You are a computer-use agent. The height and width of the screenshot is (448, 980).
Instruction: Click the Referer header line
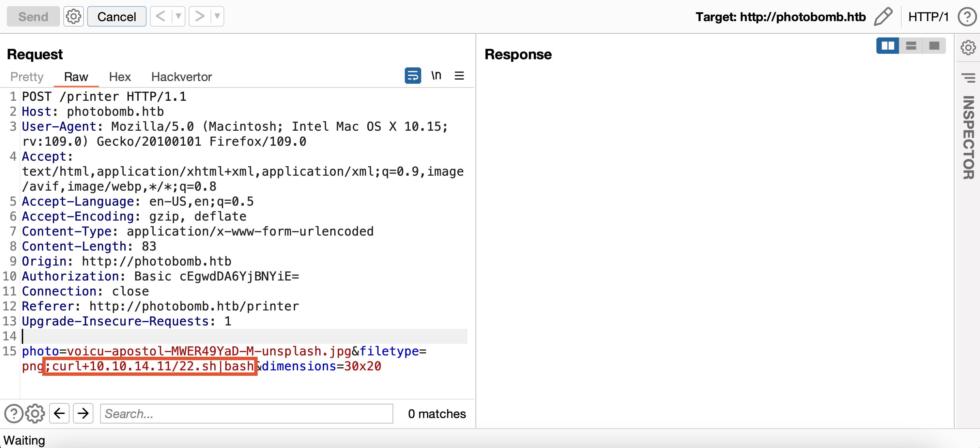160,306
